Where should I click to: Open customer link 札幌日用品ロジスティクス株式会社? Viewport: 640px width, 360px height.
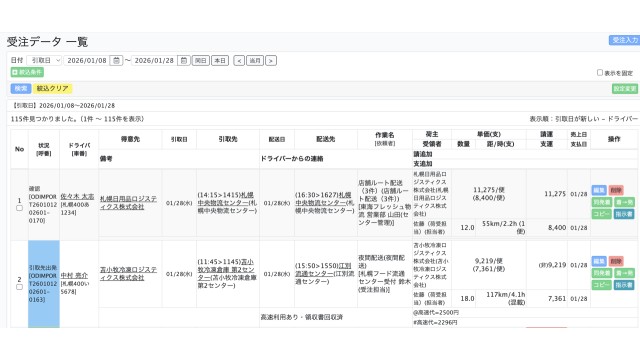coord(128,203)
